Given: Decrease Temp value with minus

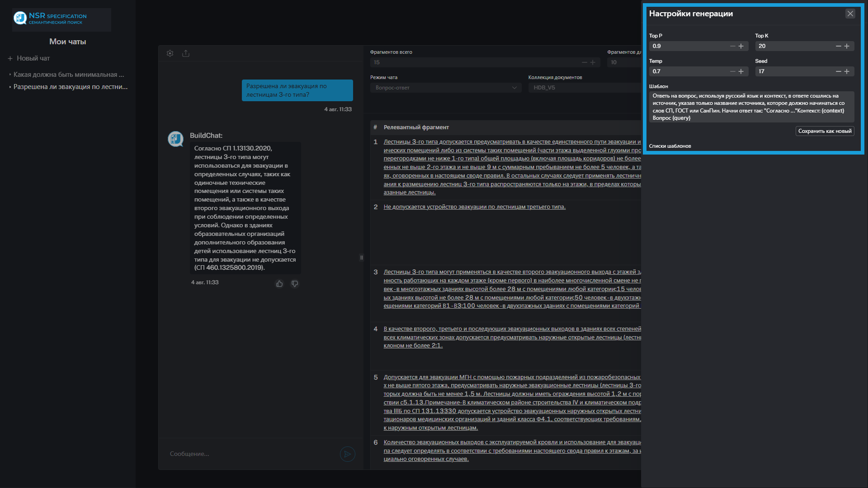Looking at the screenshot, I should (x=732, y=71).
